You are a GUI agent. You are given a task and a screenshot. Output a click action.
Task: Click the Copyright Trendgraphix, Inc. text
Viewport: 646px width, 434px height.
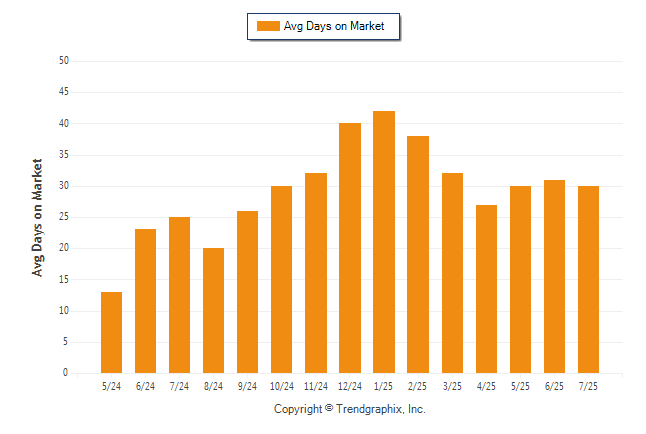coord(350,409)
